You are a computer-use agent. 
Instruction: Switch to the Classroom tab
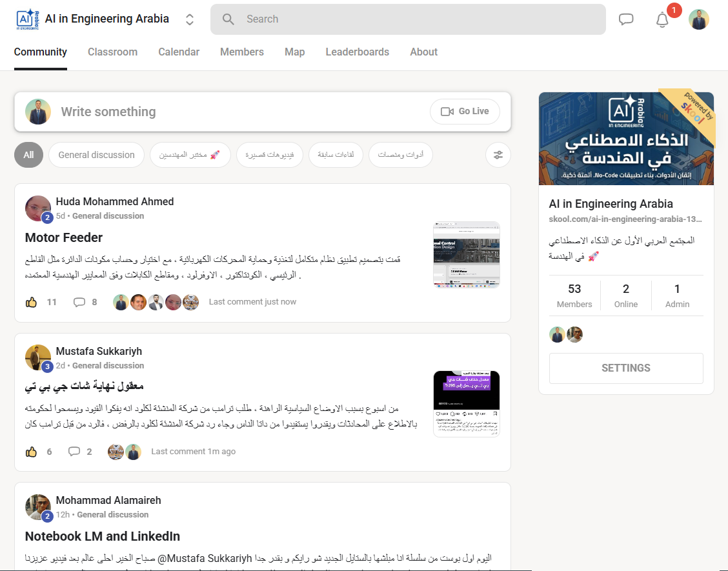pos(112,52)
